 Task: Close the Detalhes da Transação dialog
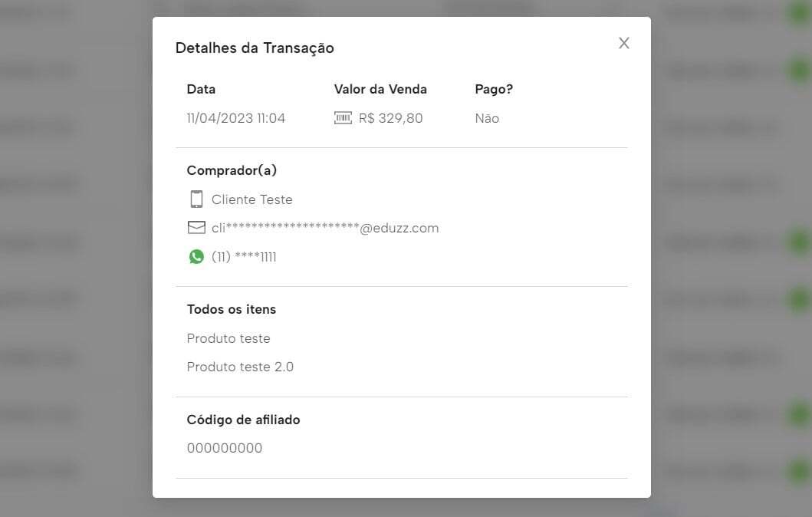click(x=624, y=43)
